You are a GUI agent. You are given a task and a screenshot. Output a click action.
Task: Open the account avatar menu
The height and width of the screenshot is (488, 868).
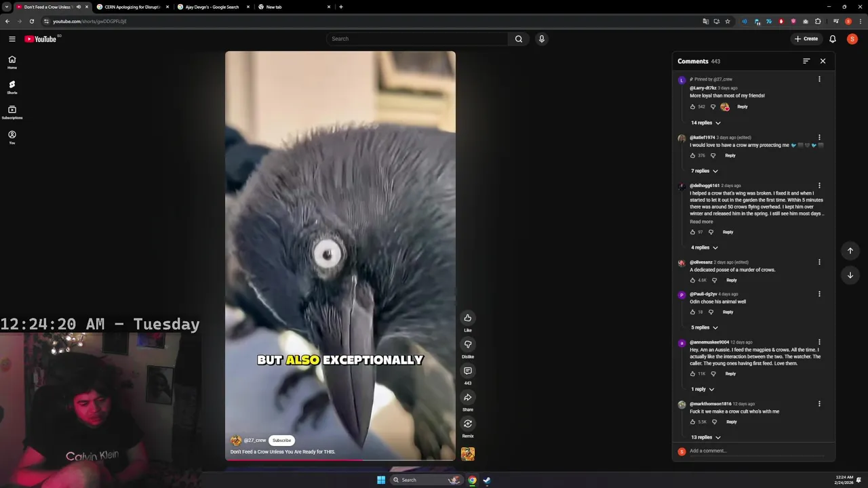(x=852, y=39)
